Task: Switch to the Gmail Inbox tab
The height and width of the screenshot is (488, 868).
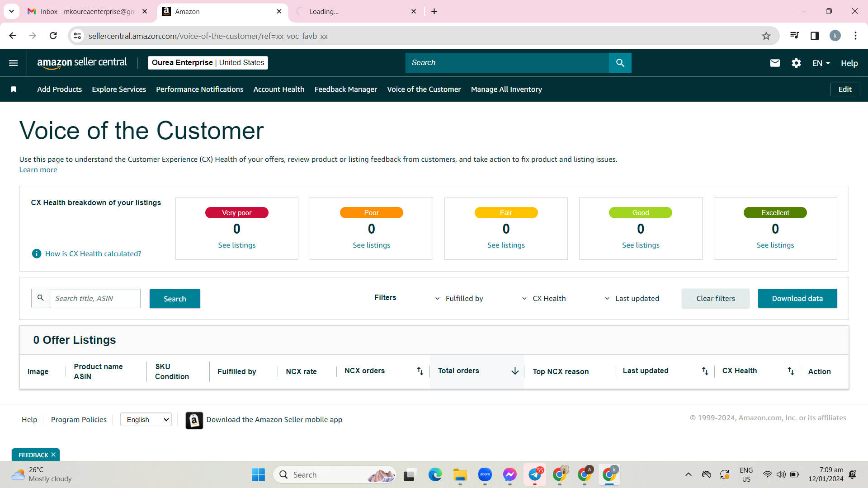Action: click(x=87, y=12)
